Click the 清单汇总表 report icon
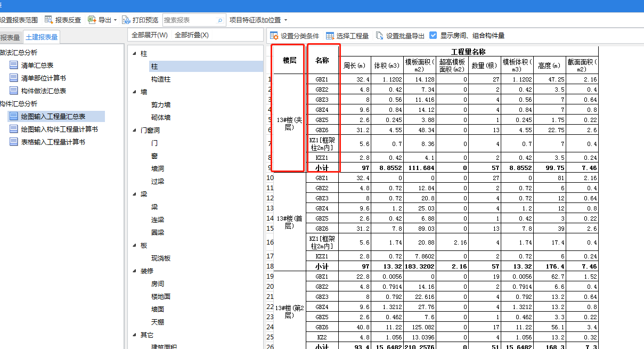This screenshot has height=349, width=644. coord(13,65)
